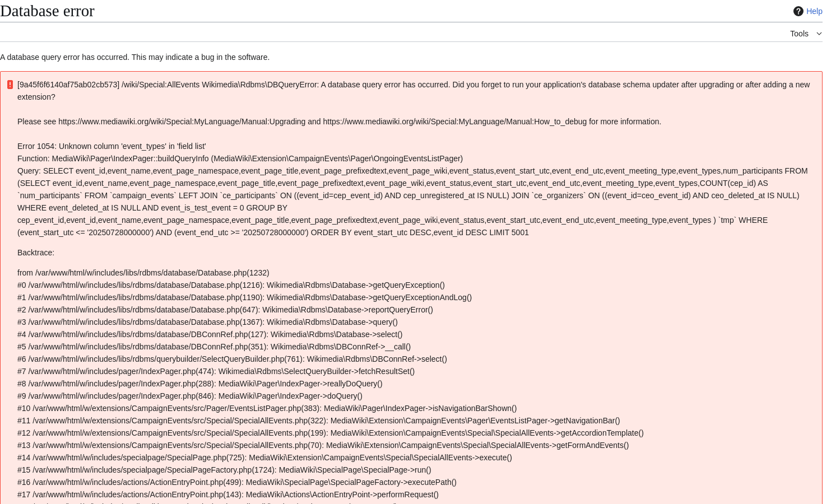This screenshot has height=504, width=836.
Task: Click the request ID 9a45f6f6140af75ab02cb573
Action: point(68,85)
